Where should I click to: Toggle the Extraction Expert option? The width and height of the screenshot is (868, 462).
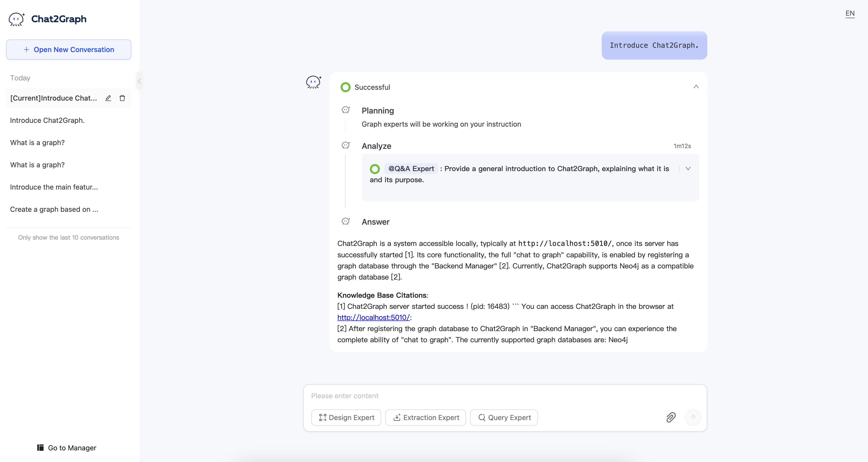click(426, 417)
